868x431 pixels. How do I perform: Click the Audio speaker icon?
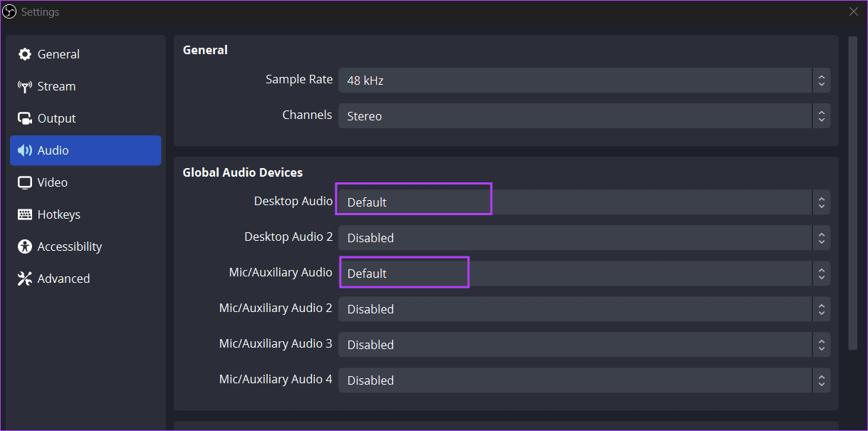25,151
